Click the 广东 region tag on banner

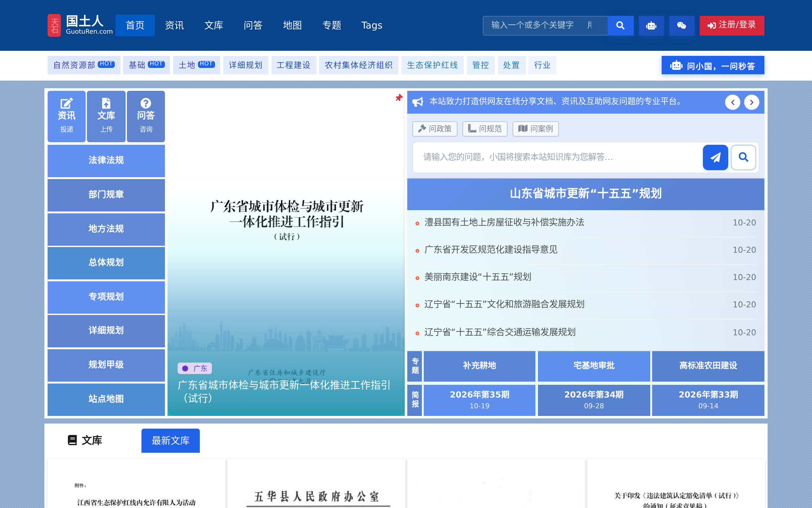tap(195, 368)
